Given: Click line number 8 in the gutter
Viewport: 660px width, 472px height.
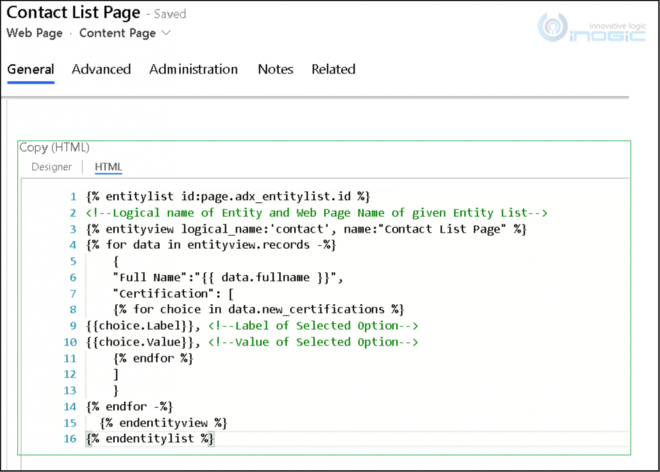Looking at the screenshot, I should (x=73, y=310).
